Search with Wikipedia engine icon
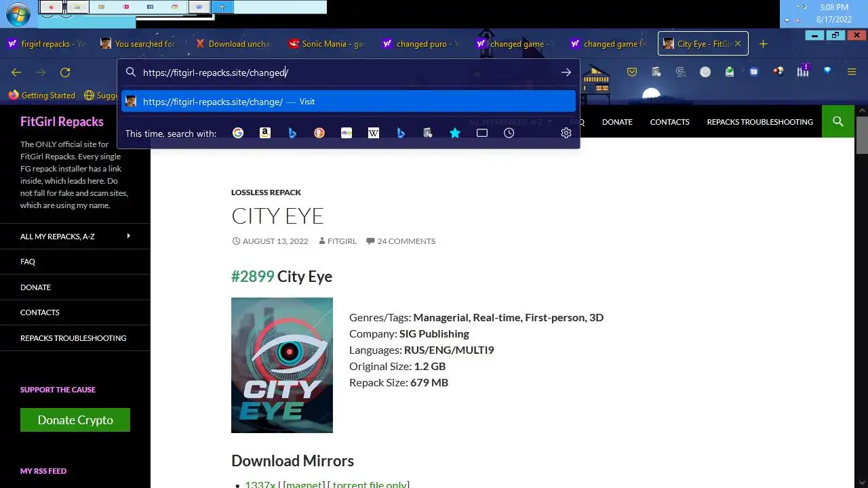 [x=374, y=133]
